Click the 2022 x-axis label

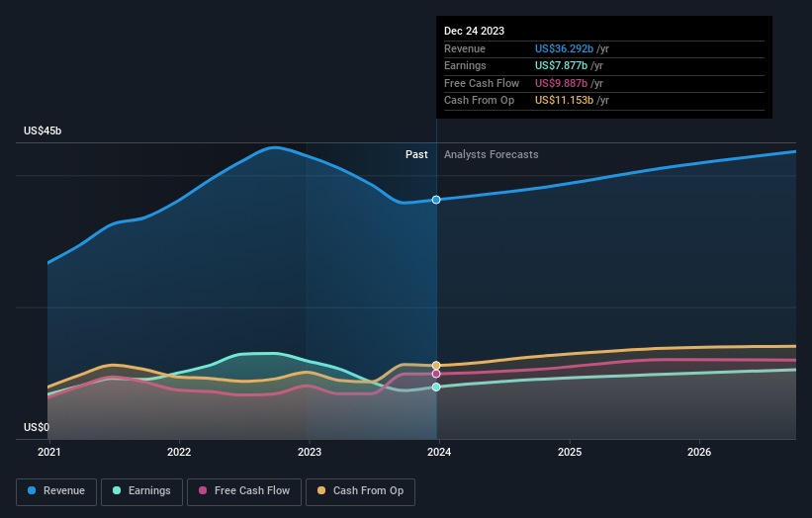(x=179, y=453)
